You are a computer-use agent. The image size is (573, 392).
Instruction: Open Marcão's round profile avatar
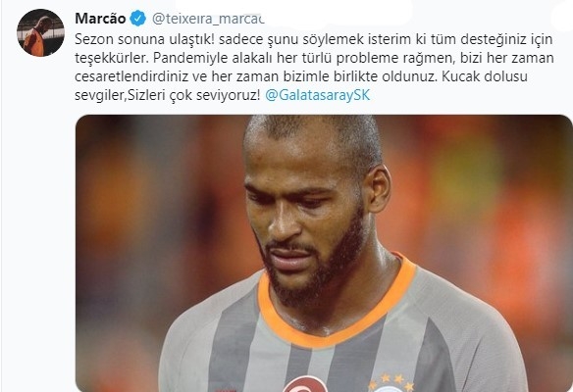click(40, 33)
